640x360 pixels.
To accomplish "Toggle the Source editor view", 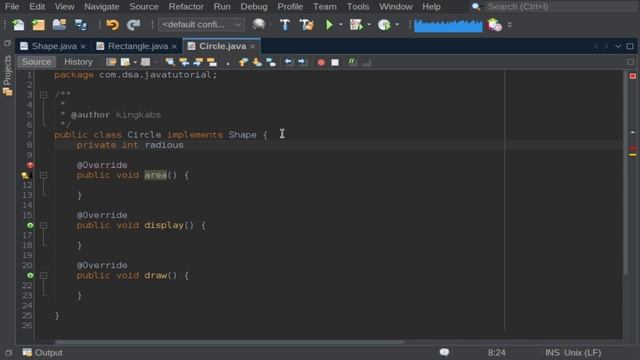I will coord(36,62).
